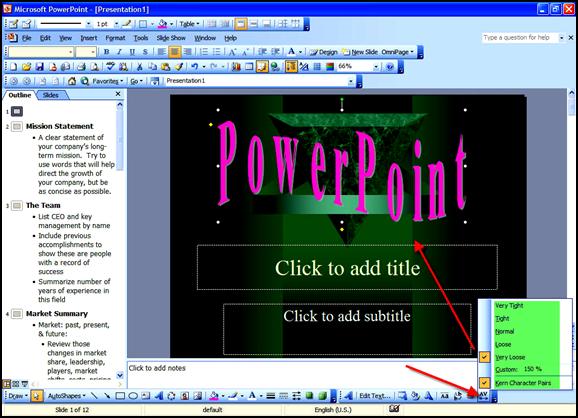Create new blank presentation

pyautogui.click(x=13, y=67)
